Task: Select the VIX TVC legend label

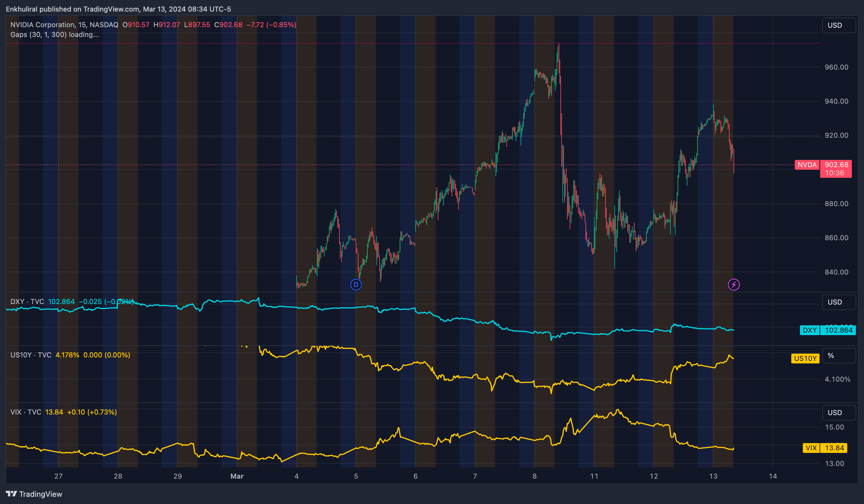Action: [x=26, y=412]
